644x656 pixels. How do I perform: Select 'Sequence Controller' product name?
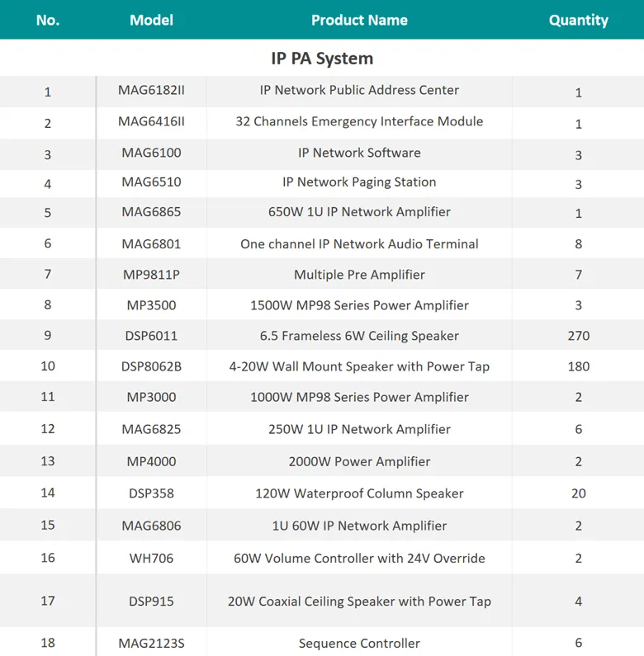(x=359, y=643)
